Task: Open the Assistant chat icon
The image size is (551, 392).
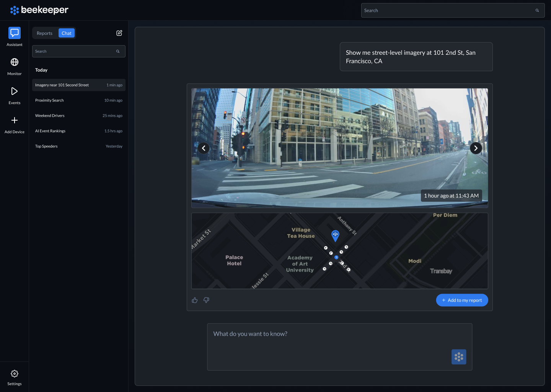Action: tap(15, 33)
